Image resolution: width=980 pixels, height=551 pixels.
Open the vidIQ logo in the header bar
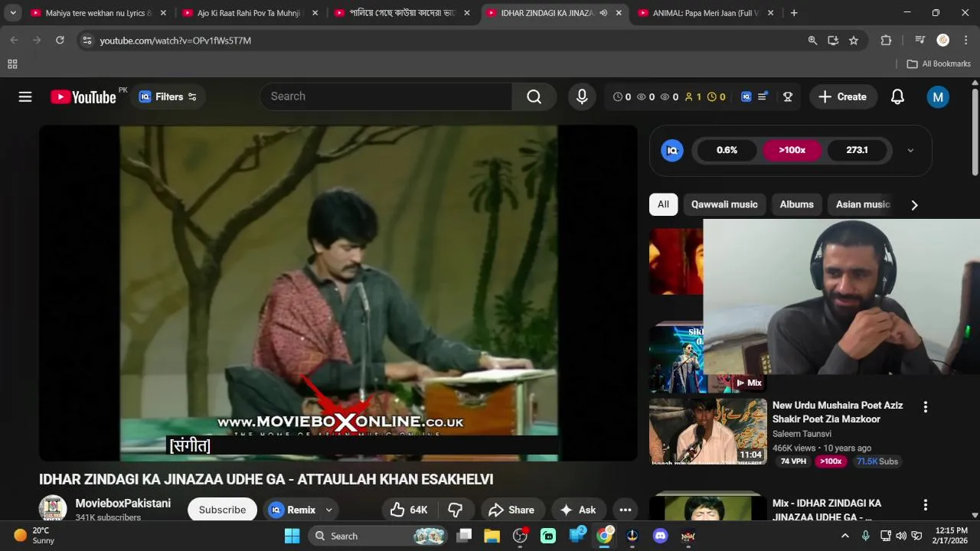[x=746, y=97]
